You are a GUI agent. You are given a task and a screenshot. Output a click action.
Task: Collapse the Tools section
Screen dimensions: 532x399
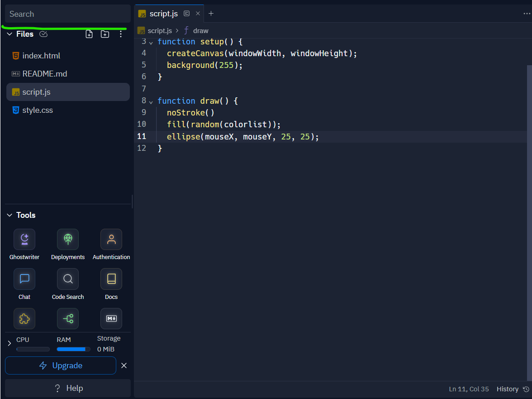[x=9, y=215]
